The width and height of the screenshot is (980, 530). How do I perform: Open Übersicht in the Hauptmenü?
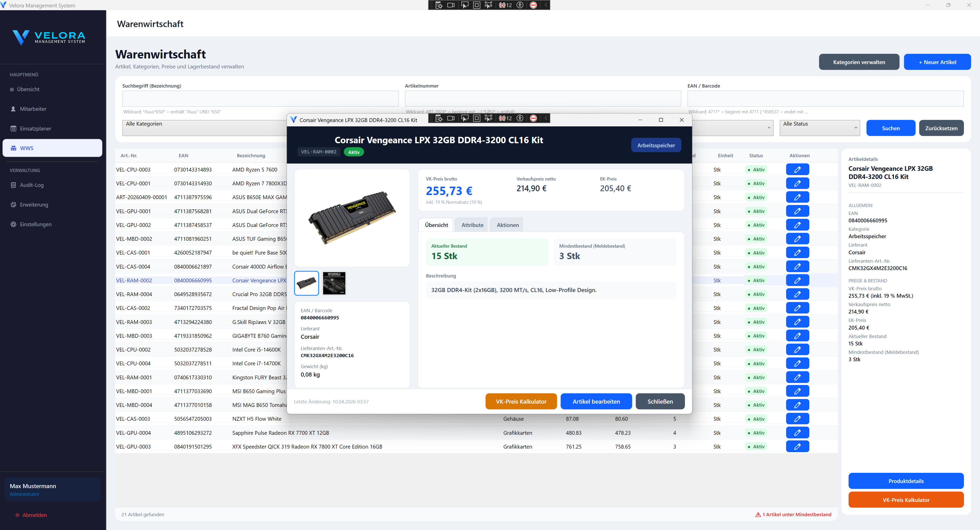[28, 89]
